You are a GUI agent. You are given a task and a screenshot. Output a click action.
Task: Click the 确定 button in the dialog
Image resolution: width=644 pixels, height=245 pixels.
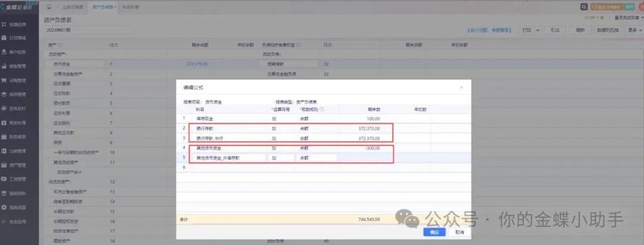tap(434, 232)
